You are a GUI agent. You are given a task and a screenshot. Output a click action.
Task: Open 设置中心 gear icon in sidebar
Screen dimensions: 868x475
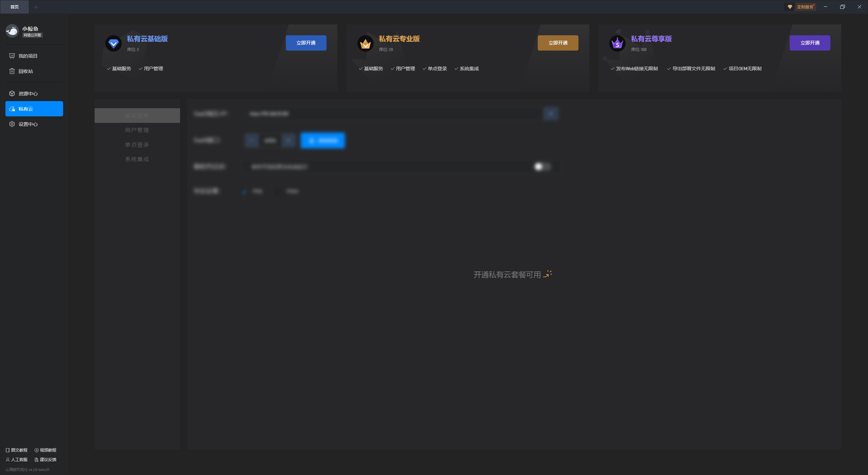pyautogui.click(x=12, y=124)
